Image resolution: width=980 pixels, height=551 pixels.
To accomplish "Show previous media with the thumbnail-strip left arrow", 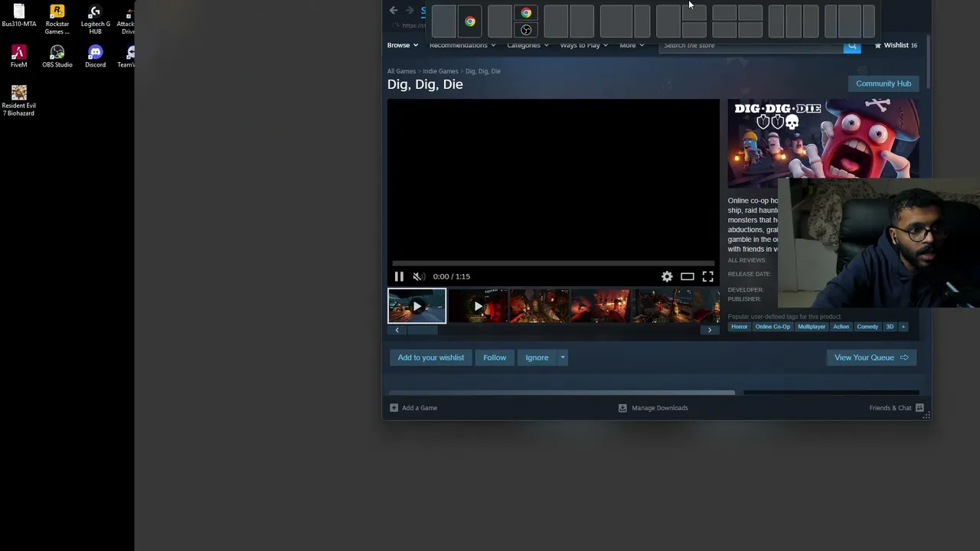I will tap(397, 330).
